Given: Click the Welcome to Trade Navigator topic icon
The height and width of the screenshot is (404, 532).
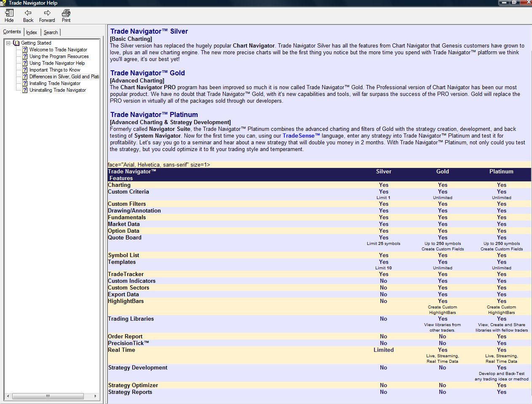Looking at the screenshot, I should tap(25, 50).
